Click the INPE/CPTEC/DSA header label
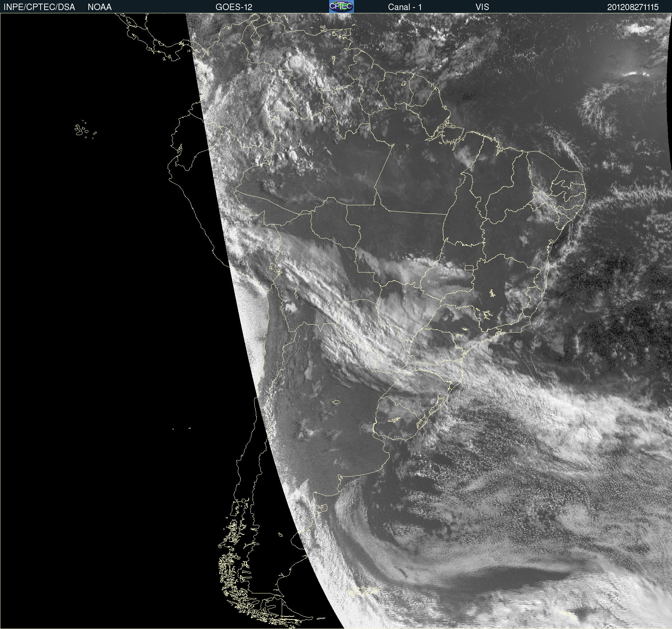This screenshot has width=672, height=629. click(x=39, y=7)
